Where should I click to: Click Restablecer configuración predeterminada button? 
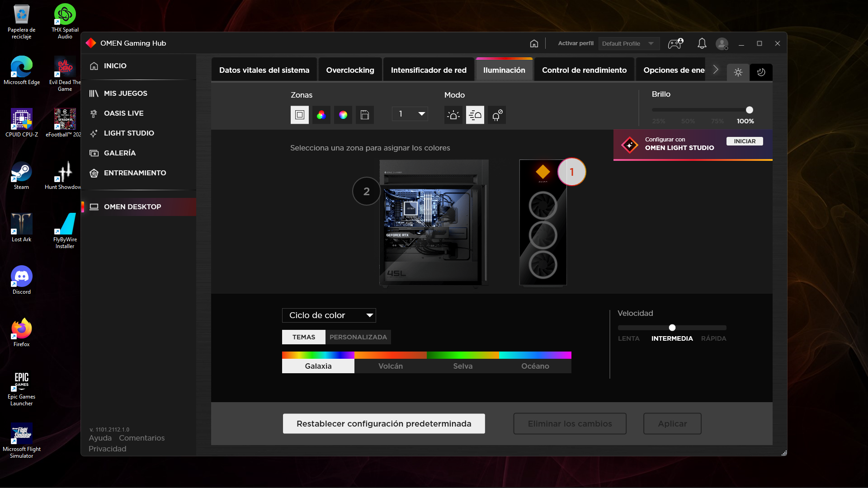tap(384, 423)
